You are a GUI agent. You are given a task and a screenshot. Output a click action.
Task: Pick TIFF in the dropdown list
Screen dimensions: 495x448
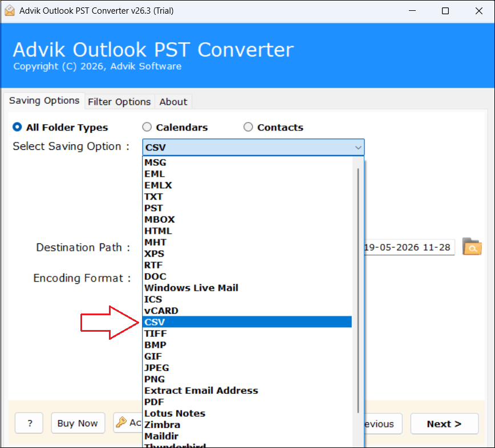click(x=247, y=333)
